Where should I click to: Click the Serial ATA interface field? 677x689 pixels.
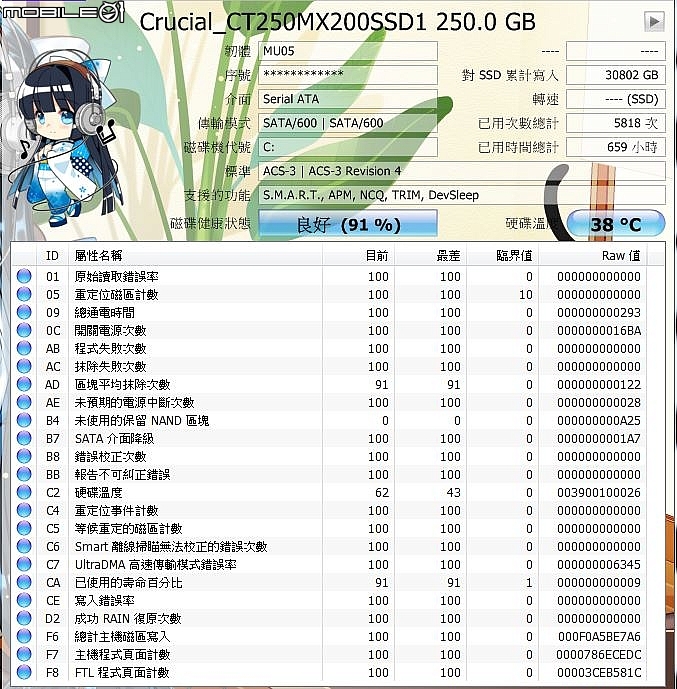pos(348,99)
